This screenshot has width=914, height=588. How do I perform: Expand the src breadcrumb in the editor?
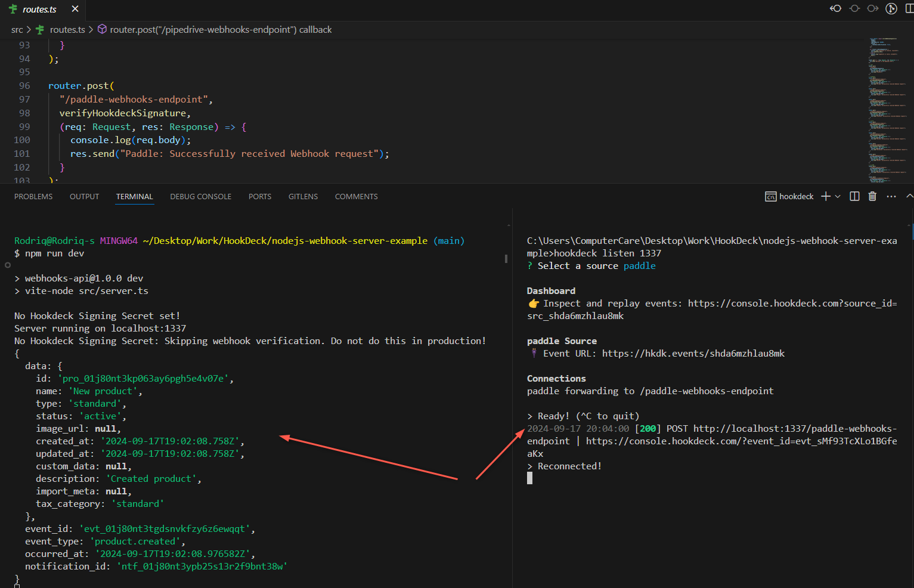point(17,29)
